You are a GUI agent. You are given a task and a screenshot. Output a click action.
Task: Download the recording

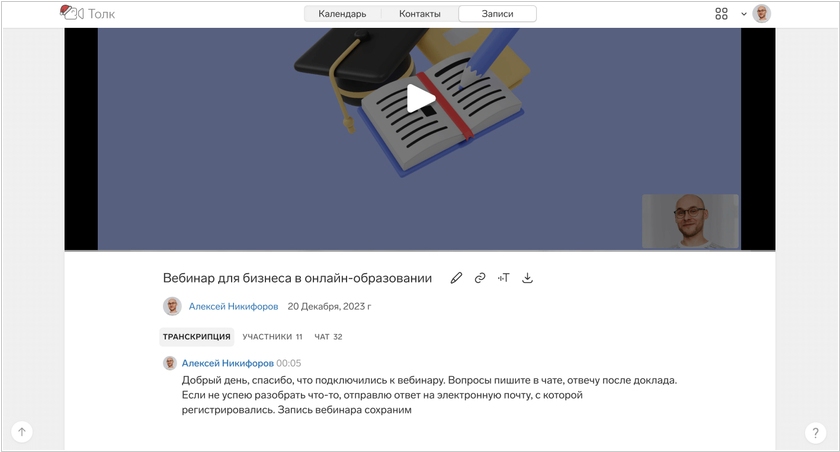528,278
